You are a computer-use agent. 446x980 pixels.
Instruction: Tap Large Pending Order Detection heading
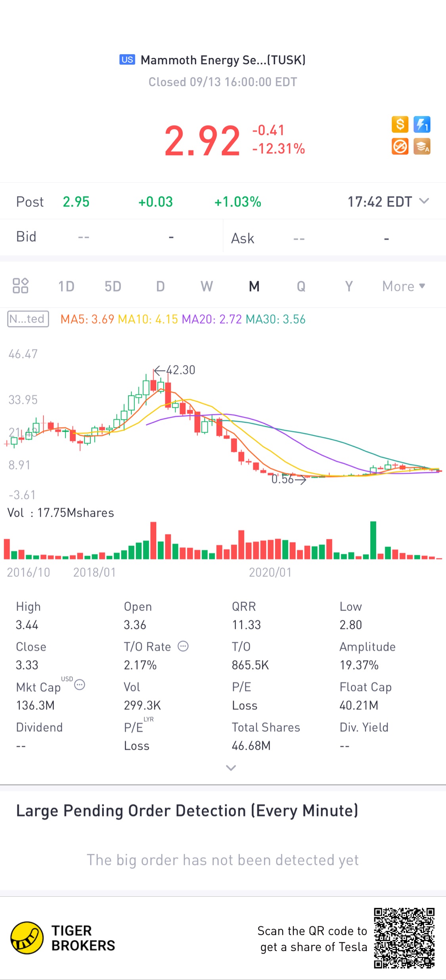(x=187, y=811)
